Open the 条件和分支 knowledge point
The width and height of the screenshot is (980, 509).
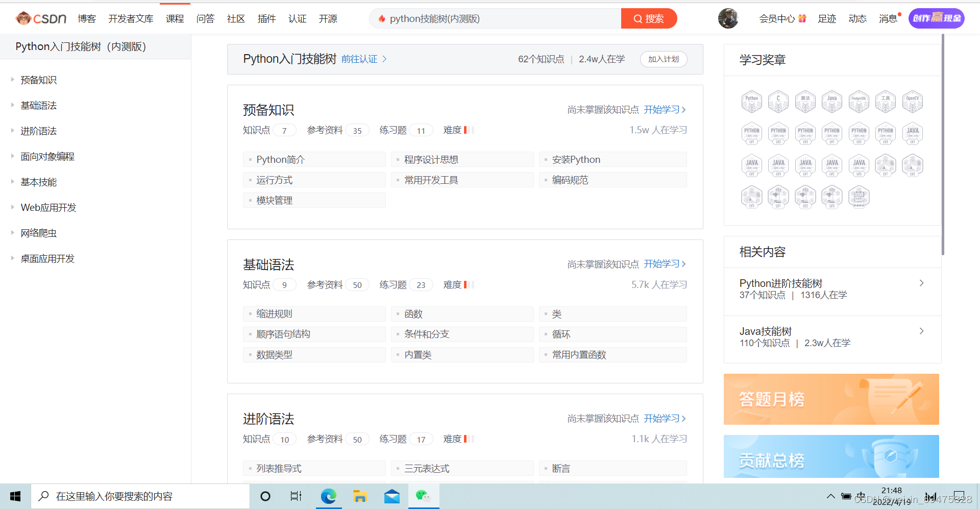coord(462,334)
